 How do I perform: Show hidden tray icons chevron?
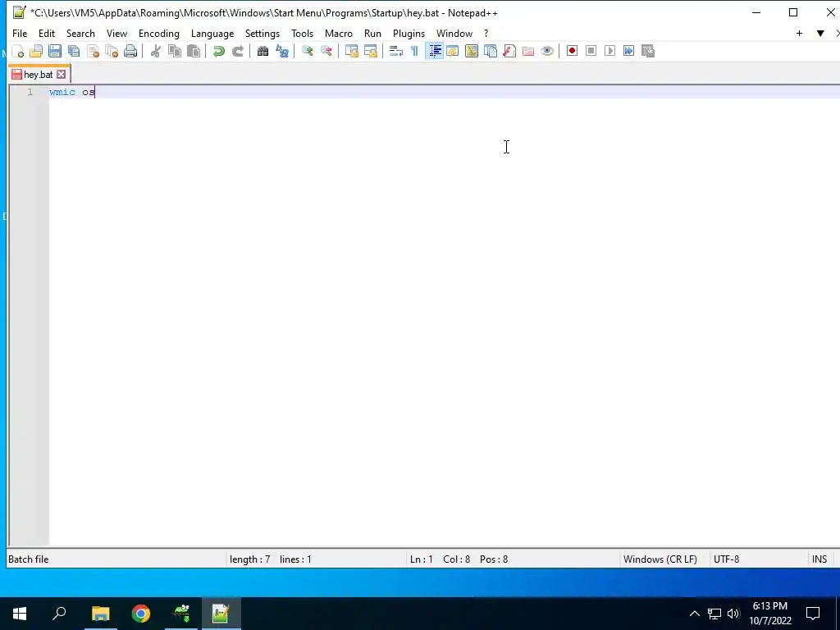tap(694, 614)
